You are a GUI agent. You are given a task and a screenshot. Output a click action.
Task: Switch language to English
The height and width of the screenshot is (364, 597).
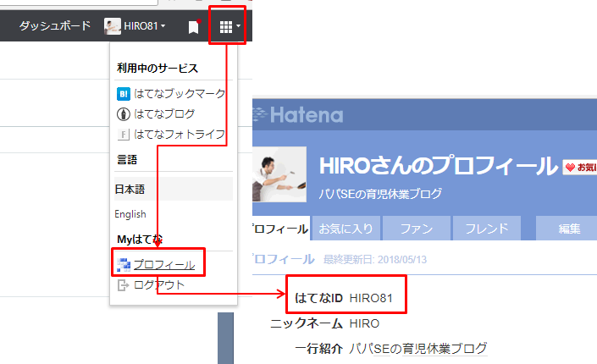click(130, 214)
